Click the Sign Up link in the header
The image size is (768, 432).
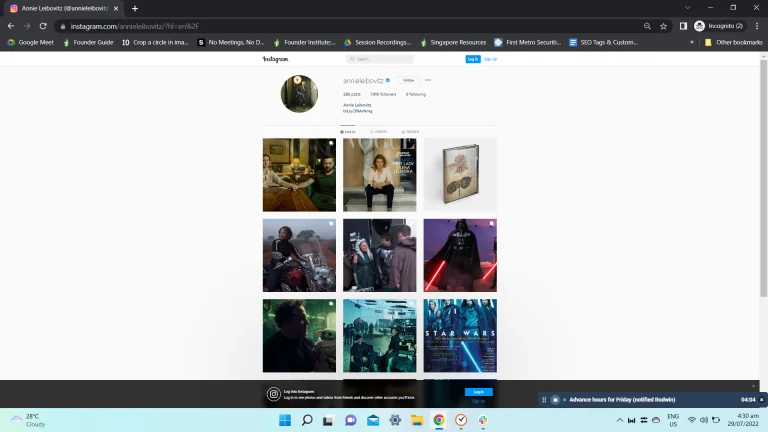[x=491, y=59]
